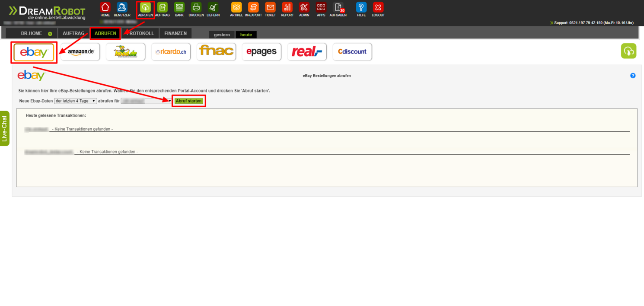Click the LOGOUT icon
644x306 pixels.
pyautogui.click(x=378, y=7)
